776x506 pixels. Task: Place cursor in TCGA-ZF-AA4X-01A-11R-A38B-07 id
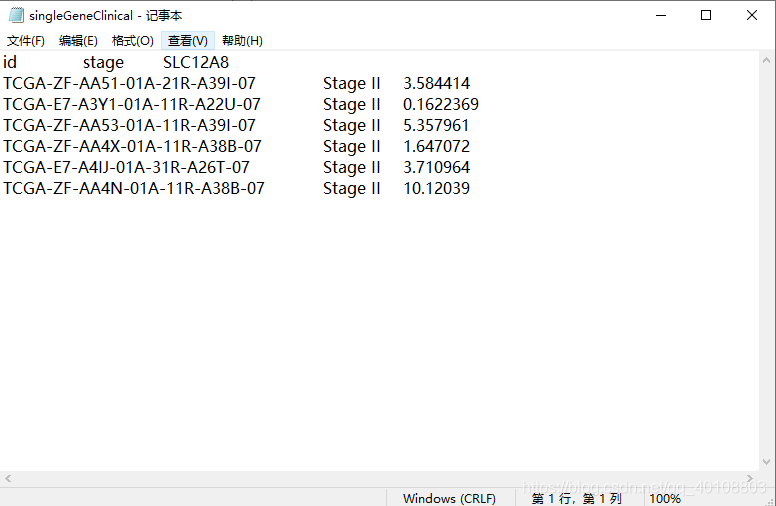pyautogui.click(x=132, y=147)
